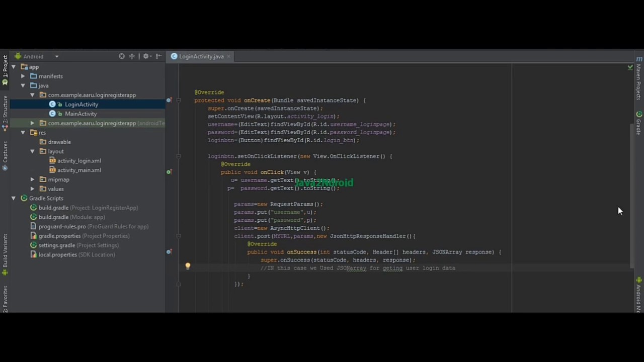644x362 pixels.
Task: Select activity_login.xml in the tree
Action: click(79, 160)
